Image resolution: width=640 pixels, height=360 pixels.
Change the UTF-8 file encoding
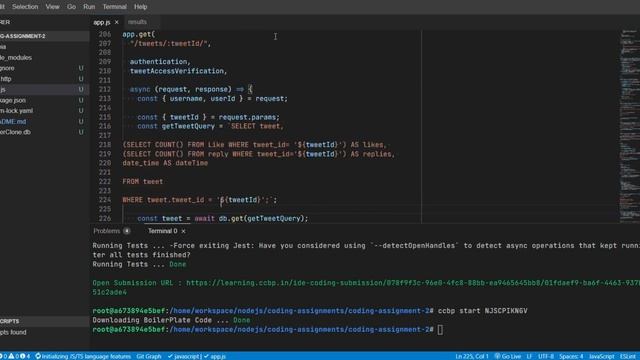[546, 356]
